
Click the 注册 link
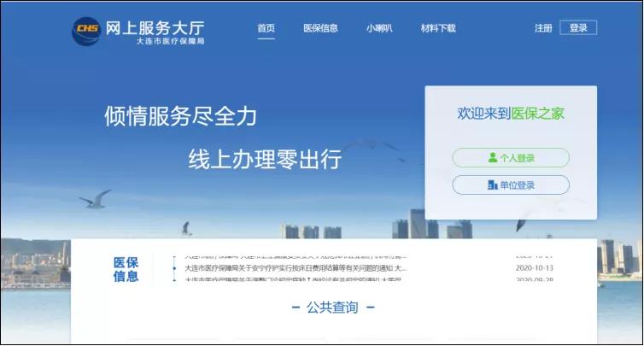pos(543,28)
